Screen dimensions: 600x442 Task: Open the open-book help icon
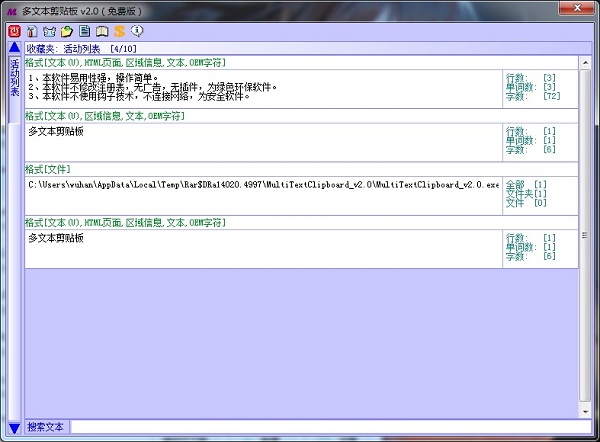(102, 31)
